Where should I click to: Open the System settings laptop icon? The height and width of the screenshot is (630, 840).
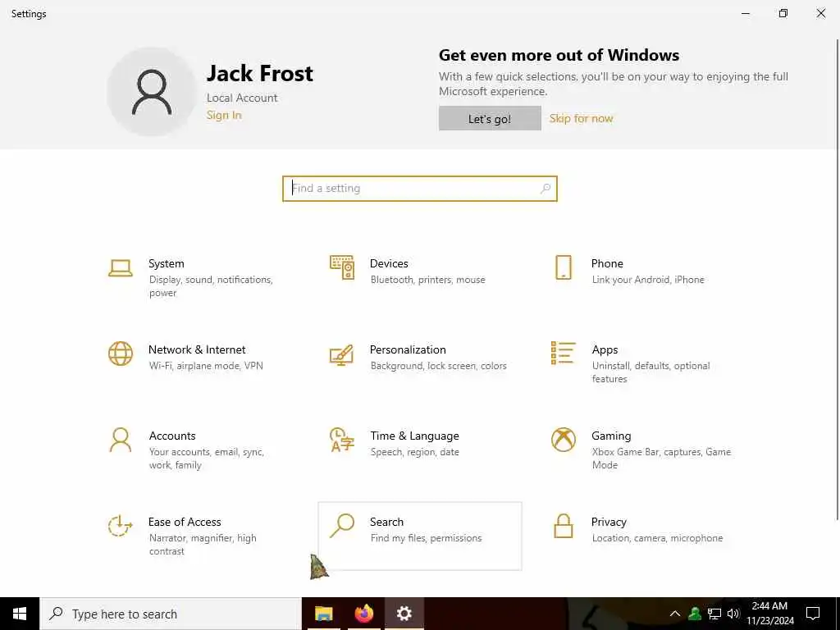(x=120, y=268)
